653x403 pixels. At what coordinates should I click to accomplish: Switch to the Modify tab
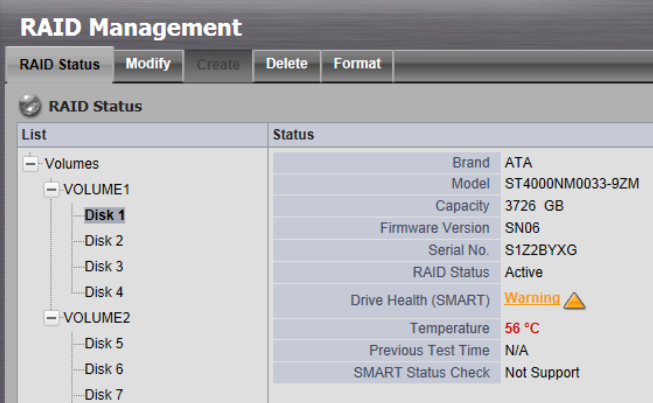pyautogui.click(x=148, y=64)
